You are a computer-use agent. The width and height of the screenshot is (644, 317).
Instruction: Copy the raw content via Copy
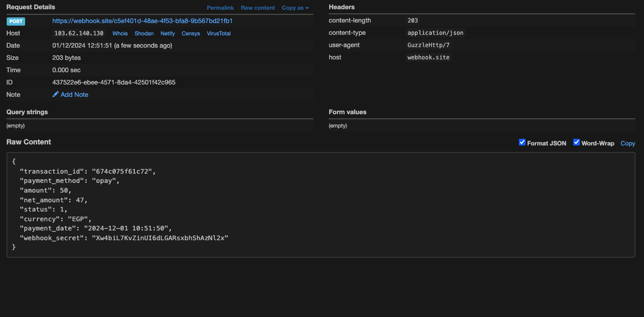pos(628,143)
